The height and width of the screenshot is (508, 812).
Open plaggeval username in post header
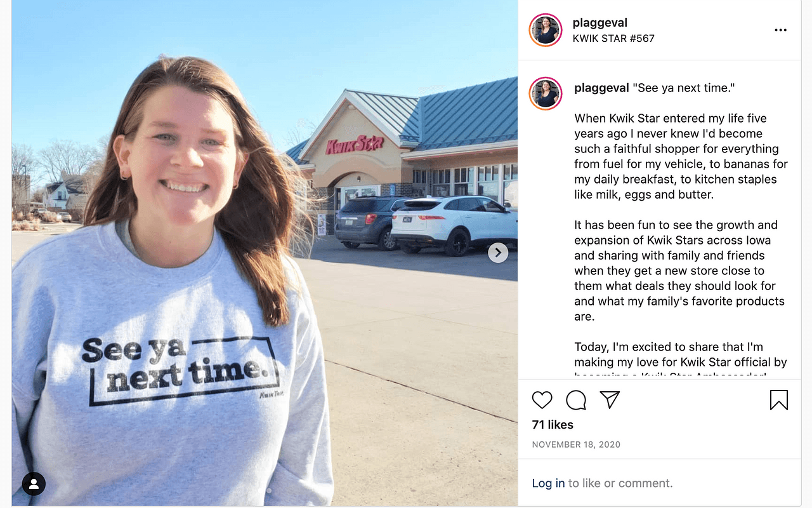point(599,23)
